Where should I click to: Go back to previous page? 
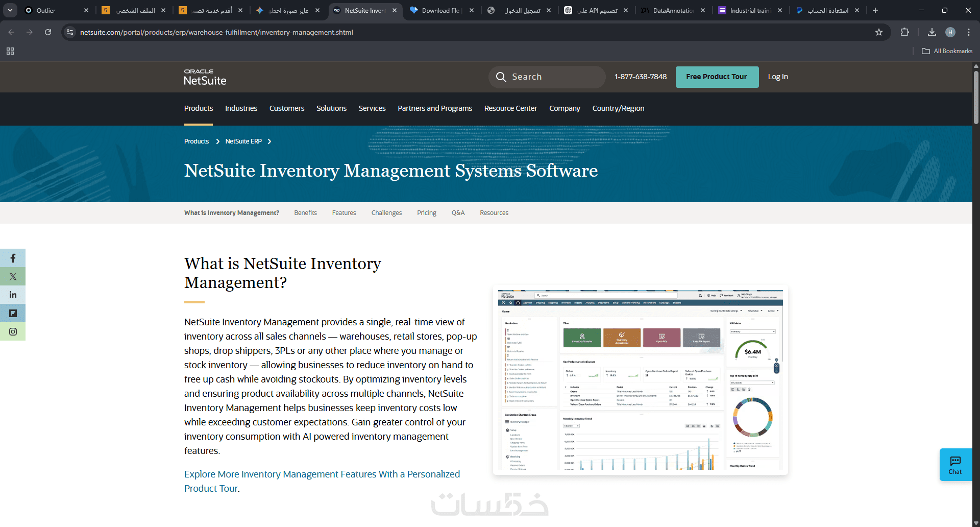click(11, 32)
